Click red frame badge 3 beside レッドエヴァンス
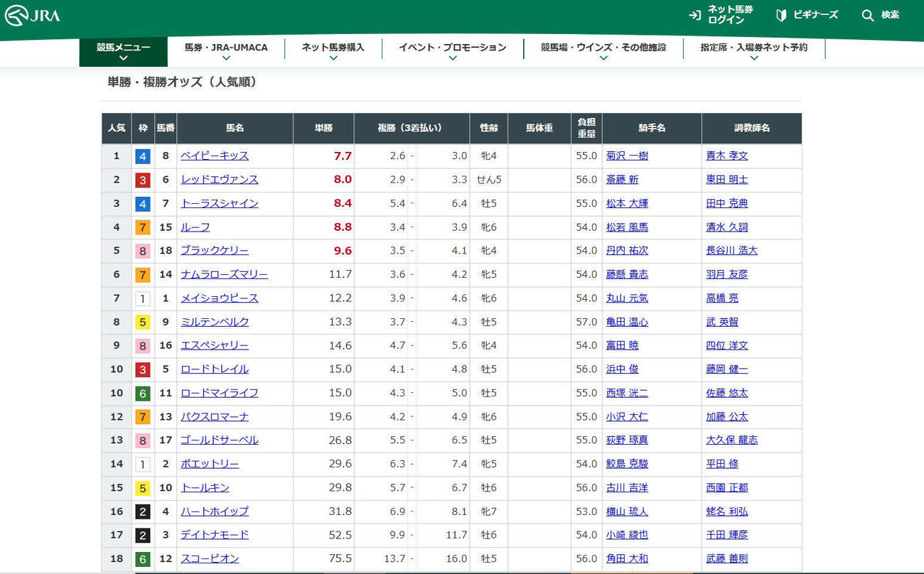This screenshot has height=574, width=924. tap(143, 180)
